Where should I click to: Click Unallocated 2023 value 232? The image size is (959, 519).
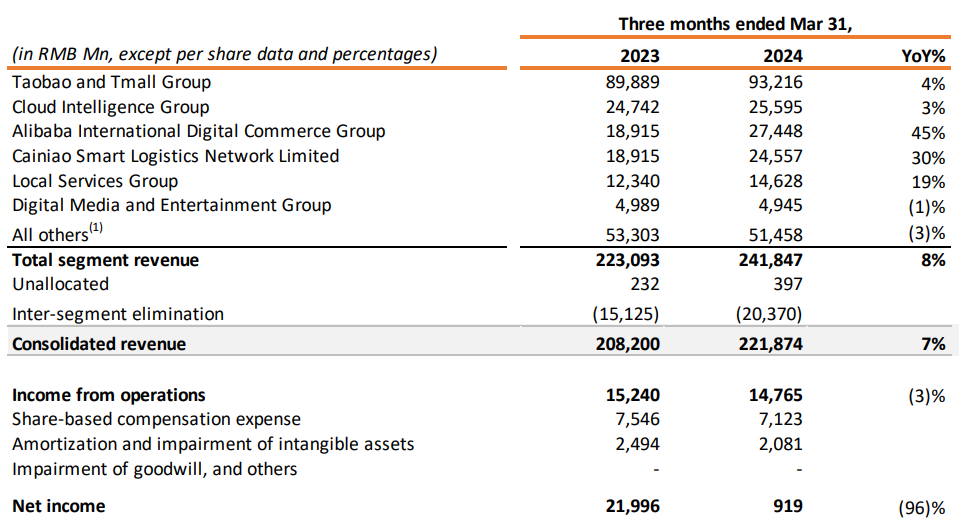[645, 284]
